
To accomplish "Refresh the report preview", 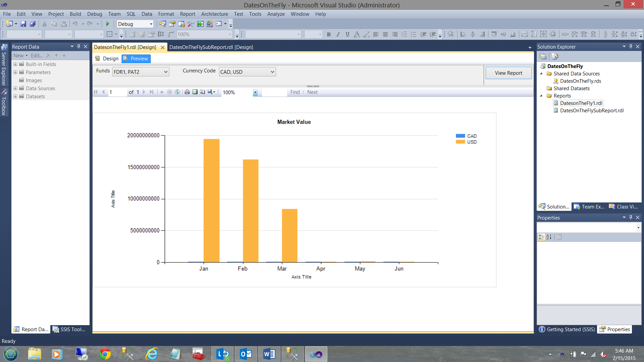I will (x=177, y=92).
